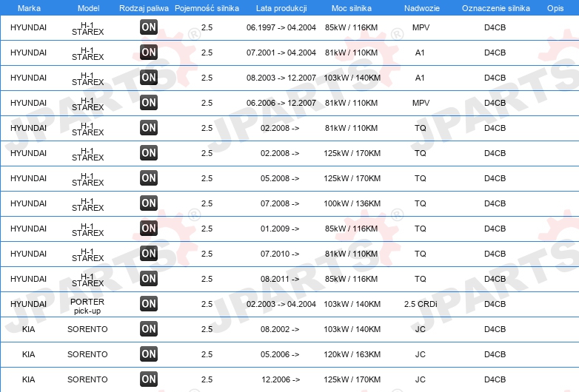Click ON badge in the 12.2006 Sorento row
The width and height of the screenshot is (579, 392).
click(149, 379)
